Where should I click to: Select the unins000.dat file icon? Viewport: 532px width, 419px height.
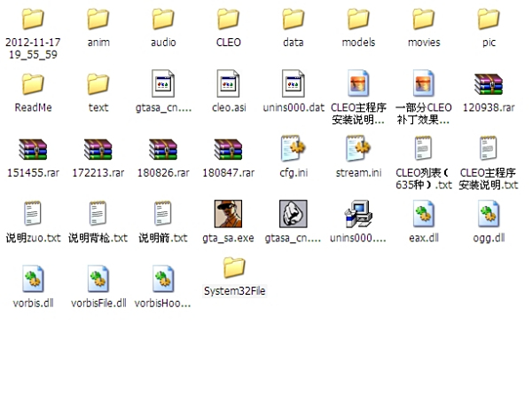(x=293, y=83)
